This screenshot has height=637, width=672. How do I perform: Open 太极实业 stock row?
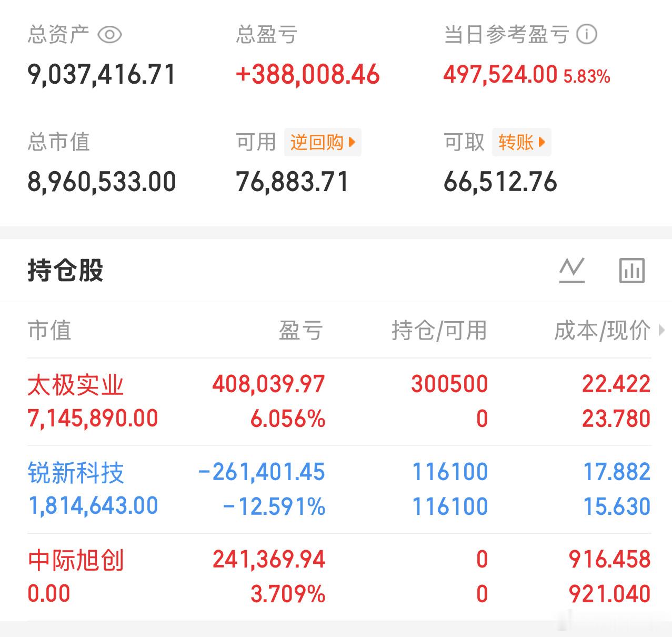tap(339, 402)
